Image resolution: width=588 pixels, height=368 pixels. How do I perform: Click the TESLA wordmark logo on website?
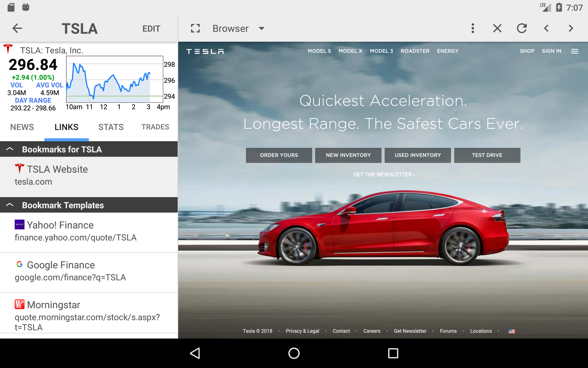(x=205, y=51)
